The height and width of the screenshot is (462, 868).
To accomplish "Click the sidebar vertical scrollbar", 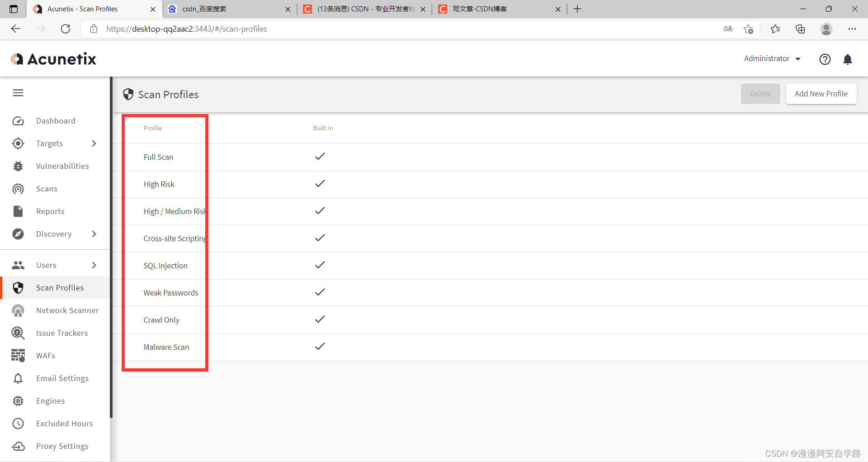I will [111, 248].
